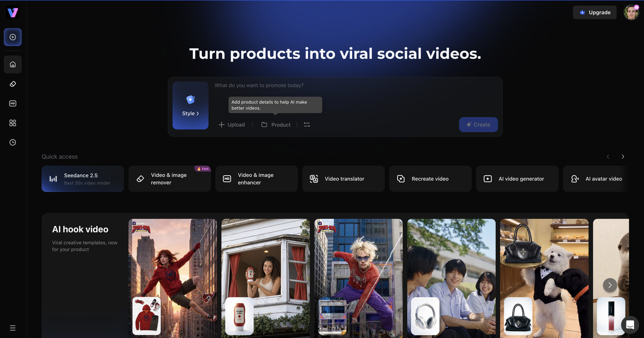
Task: Open the HD enhancer icon in sidebar
Action: (x=13, y=103)
